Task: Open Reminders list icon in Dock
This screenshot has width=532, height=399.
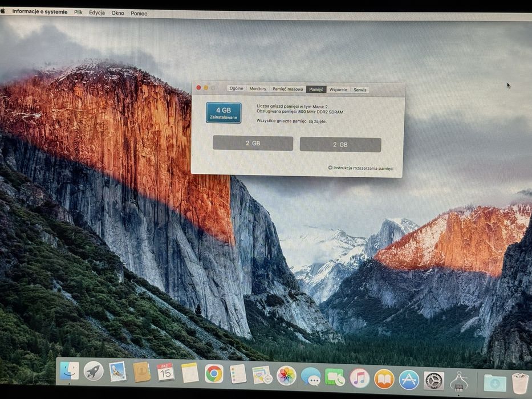Action: click(238, 374)
